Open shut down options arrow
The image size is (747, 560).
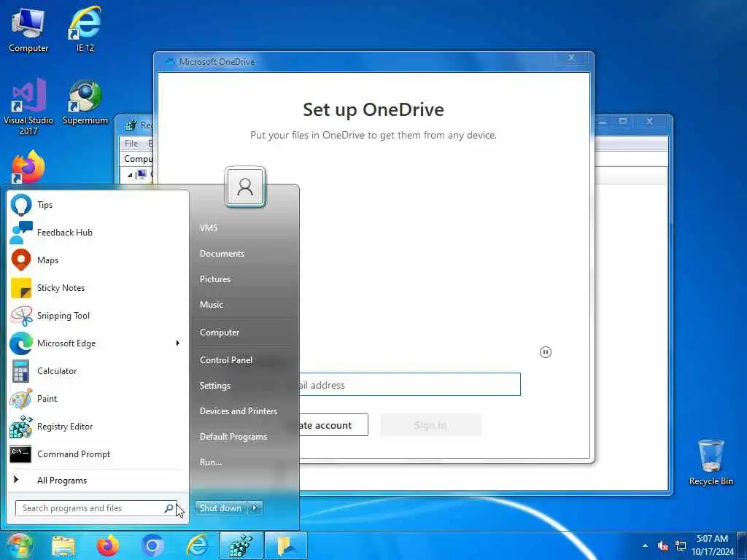pyautogui.click(x=255, y=508)
